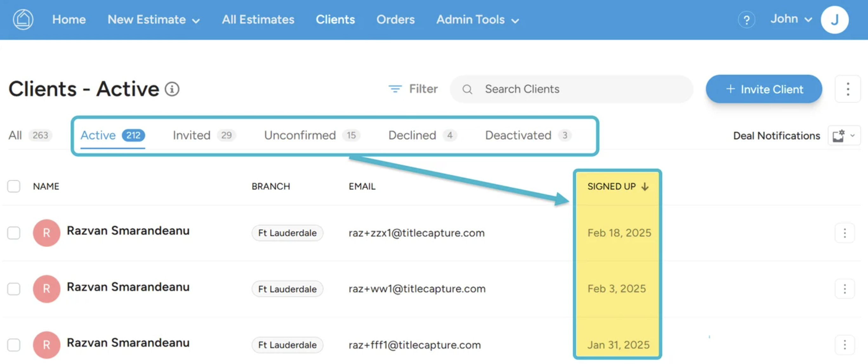This screenshot has width=868, height=364.
Task: Click the info icon beside Clients - Active
Action: coord(172,89)
